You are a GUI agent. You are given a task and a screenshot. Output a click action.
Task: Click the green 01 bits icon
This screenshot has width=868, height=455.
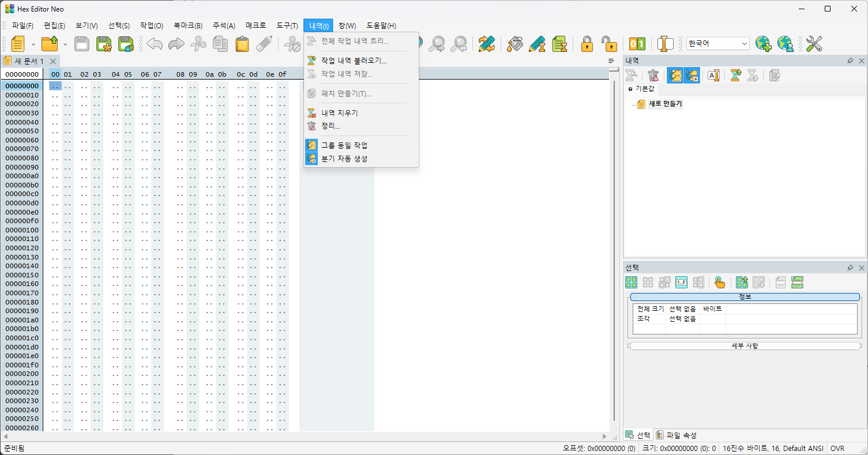637,44
